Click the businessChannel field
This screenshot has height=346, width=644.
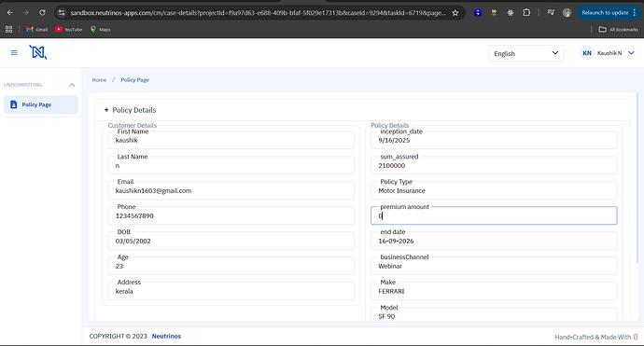(x=494, y=266)
